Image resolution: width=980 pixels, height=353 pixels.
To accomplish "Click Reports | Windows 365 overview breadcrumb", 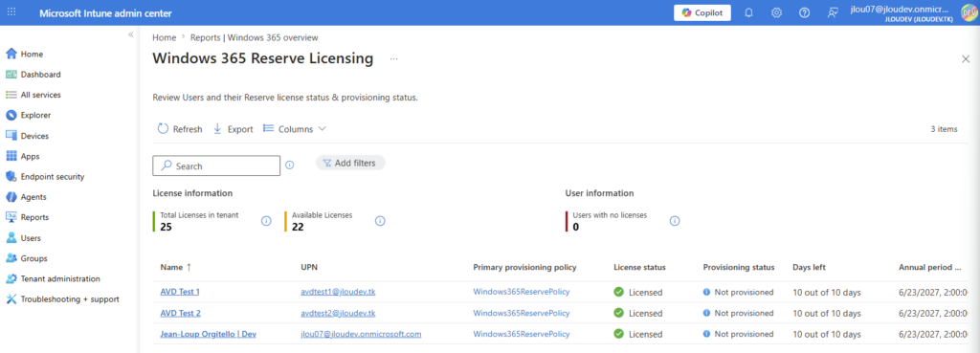I will [255, 37].
